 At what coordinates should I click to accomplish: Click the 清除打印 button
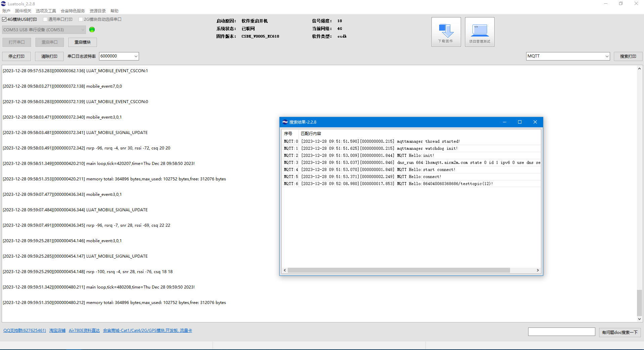(x=49, y=56)
